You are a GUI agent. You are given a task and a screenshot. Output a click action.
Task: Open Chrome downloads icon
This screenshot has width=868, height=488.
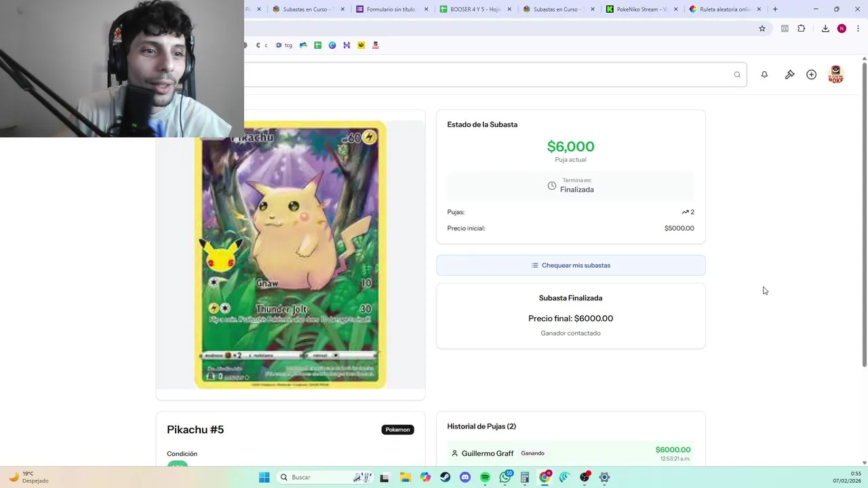coord(825,28)
